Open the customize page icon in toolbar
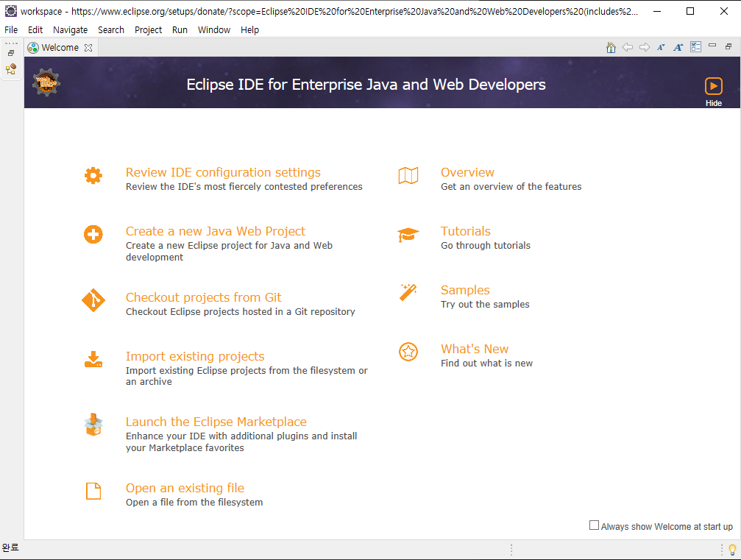The image size is (741, 560). [x=695, y=47]
